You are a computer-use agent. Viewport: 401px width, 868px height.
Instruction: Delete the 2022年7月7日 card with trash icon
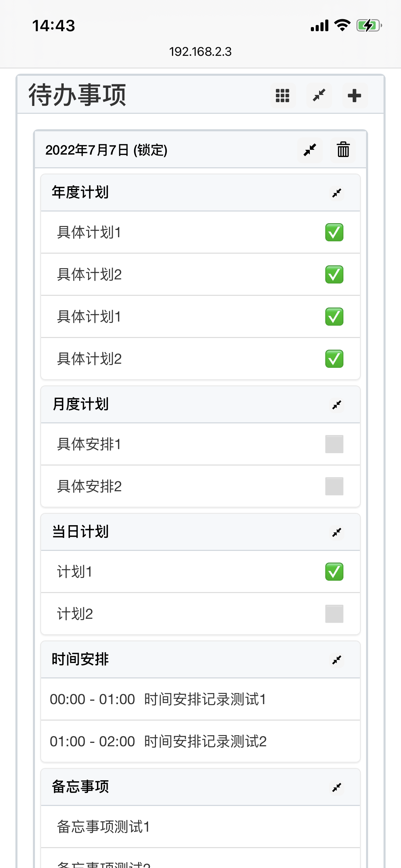click(x=343, y=150)
